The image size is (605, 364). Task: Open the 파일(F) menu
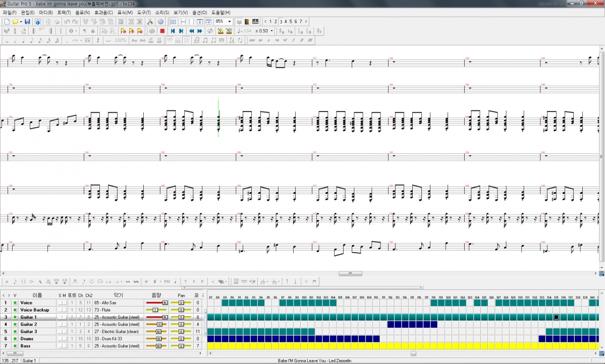point(10,13)
